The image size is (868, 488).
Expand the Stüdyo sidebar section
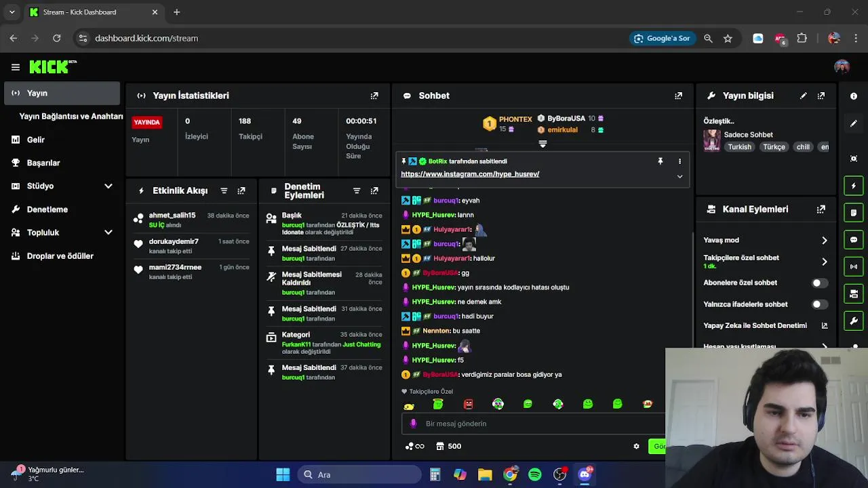point(108,186)
